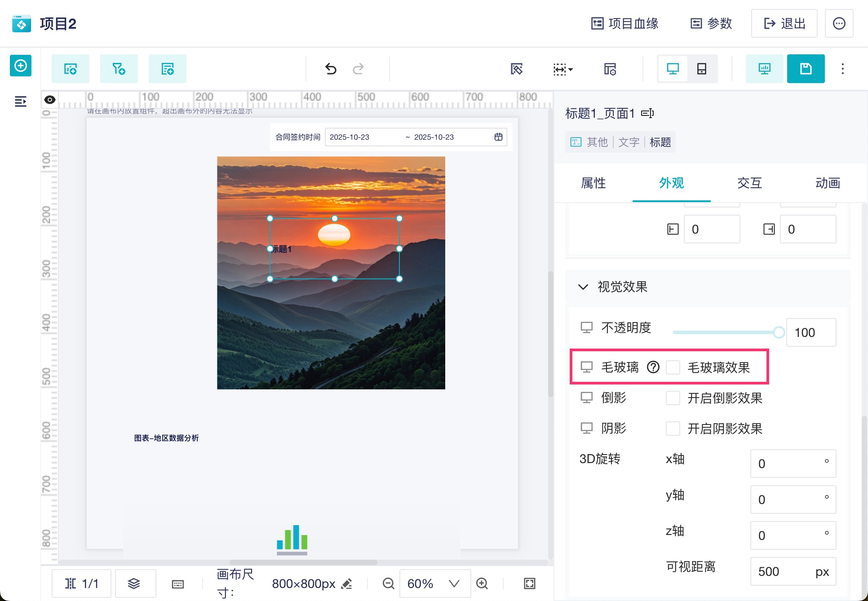Viewport: 868px width, 601px height.
Task: Enable the 开启阴影效果 checkbox
Action: click(x=673, y=429)
